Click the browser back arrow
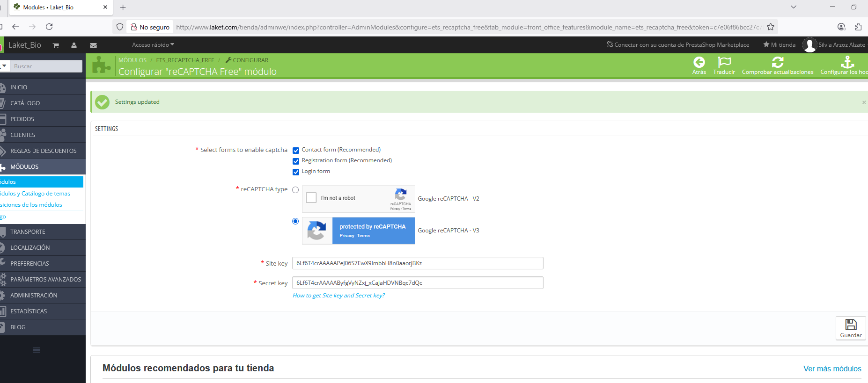The width and height of the screenshot is (868, 383). [x=15, y=27]
